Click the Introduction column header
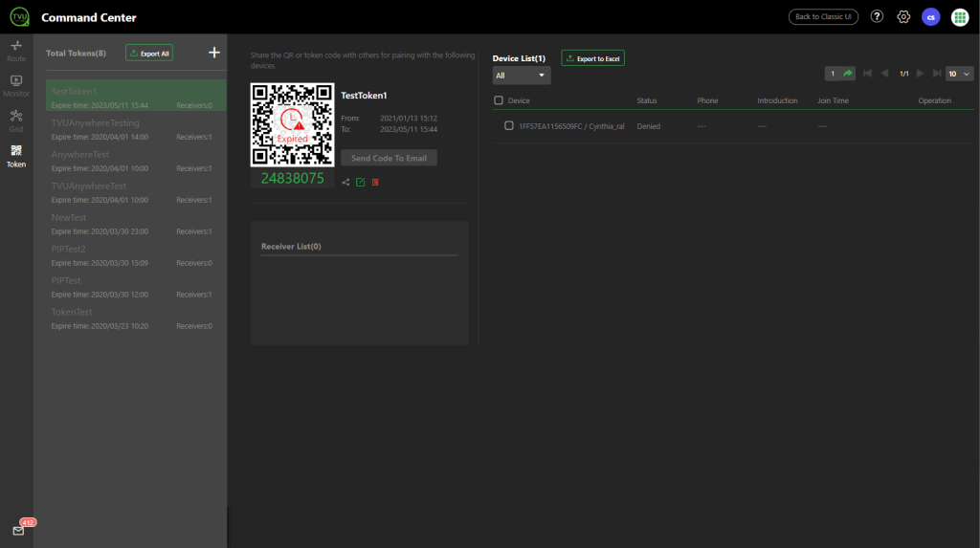 click(777, 100)
